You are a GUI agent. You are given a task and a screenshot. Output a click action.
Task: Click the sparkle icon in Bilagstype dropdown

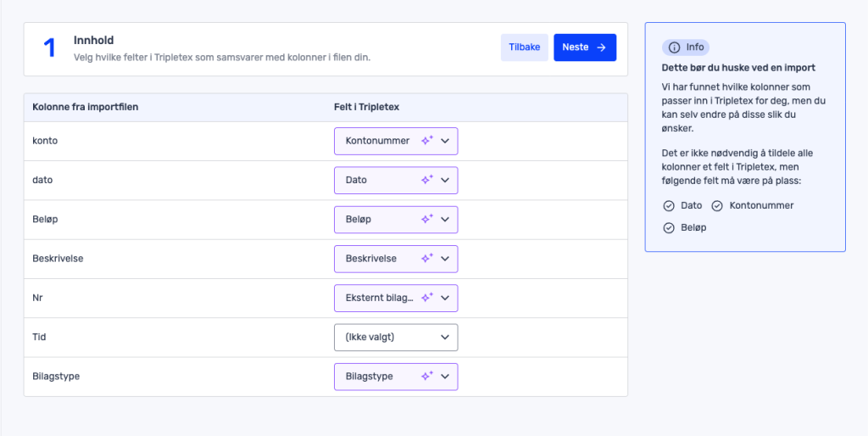pyautogui.click(x=427, y=377)
